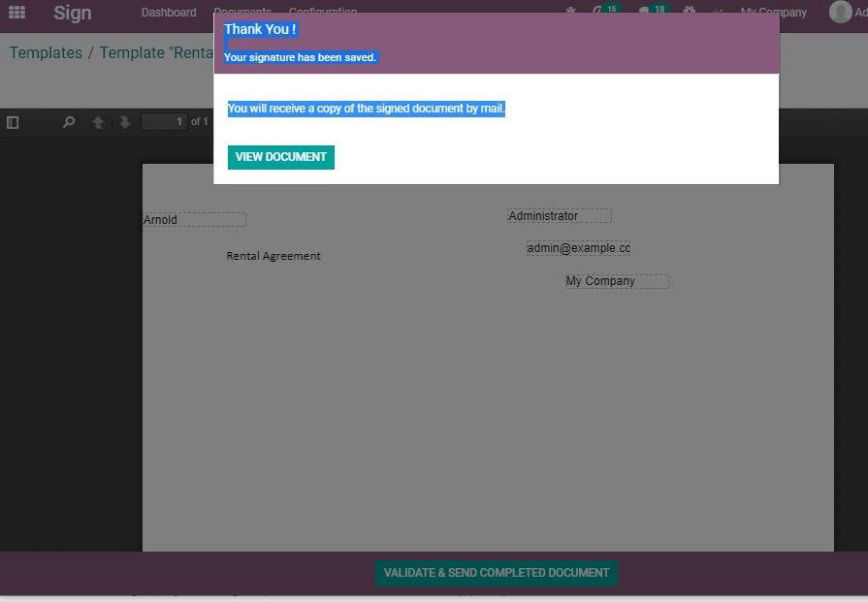Open the debug bug icon
Screen dimensions: 868x602
[570, 11]
